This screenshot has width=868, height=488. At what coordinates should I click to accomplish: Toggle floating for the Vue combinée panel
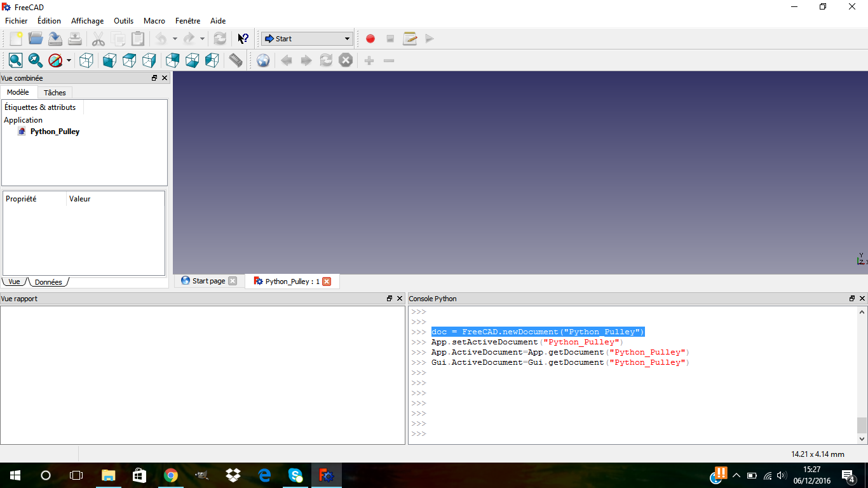154,78
